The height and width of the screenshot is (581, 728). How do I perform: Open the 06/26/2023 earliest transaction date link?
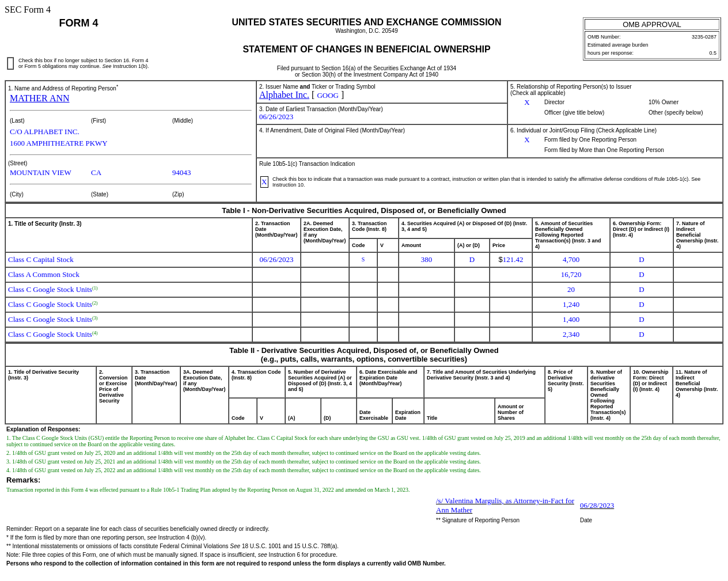click(x=276, y=116)
